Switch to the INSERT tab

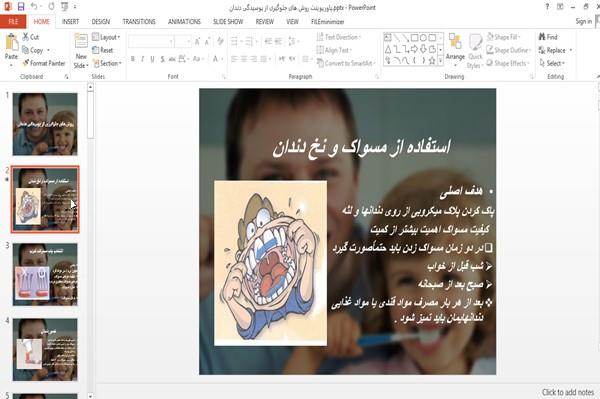click(x=70, y=21)
